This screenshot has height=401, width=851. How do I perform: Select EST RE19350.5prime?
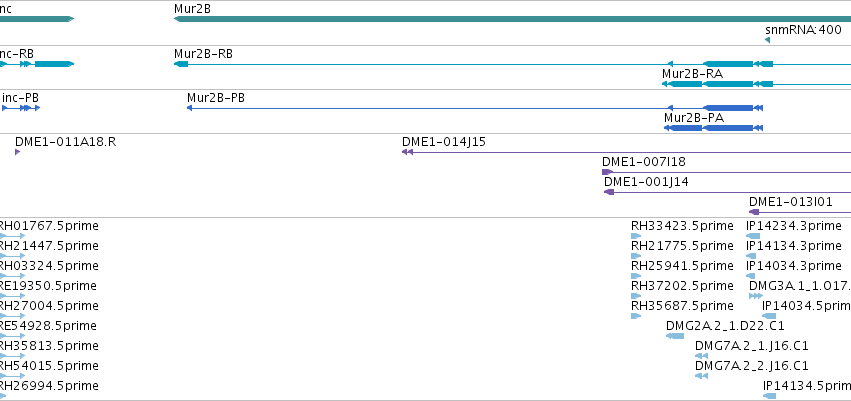(x=48, y=285)
